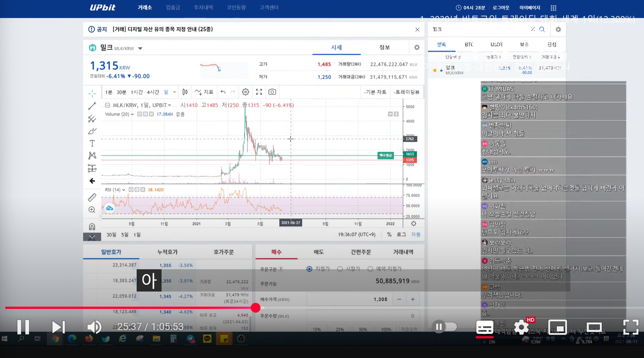Image resolution: width=644 pixels, height=358 pixels.
Task: Click the coin search magnifier icon
Action: click(x=542, y=29)
